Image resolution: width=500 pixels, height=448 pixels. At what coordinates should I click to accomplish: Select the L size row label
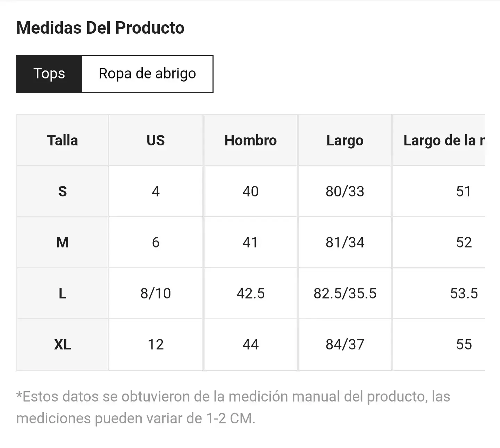(62, 293)
